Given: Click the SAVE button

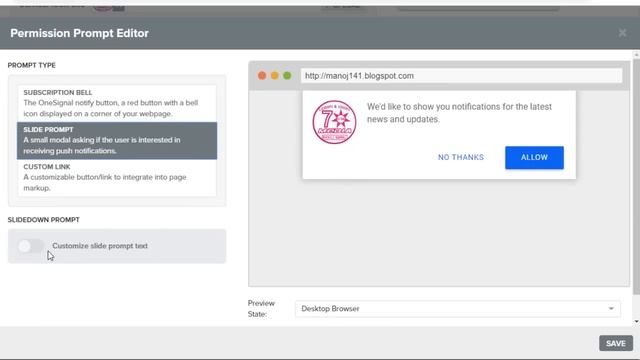Looking at the screenshot, I should 616,344.
